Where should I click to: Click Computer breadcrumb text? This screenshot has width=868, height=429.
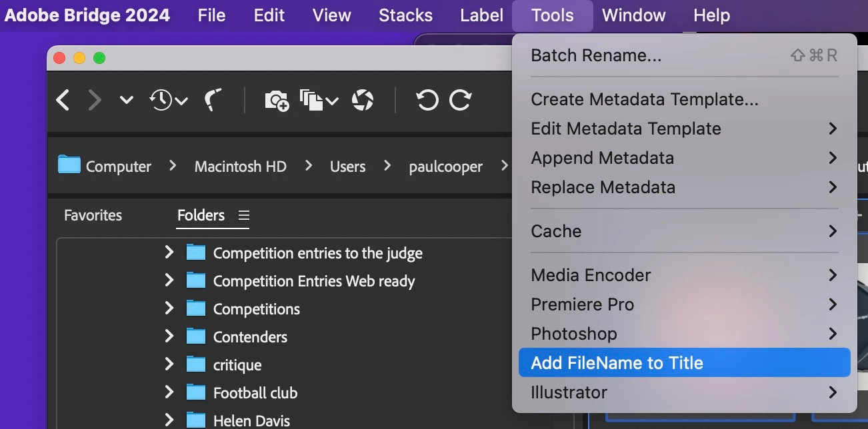click(119, 167)
